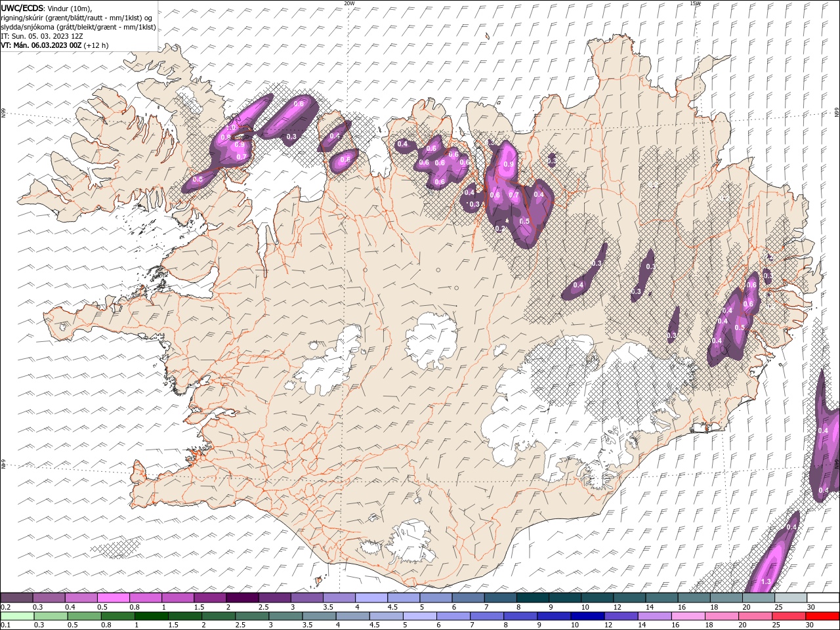Pick the 0.8 swatch in the upper legend row
This screenshot has width=840, height=630.
click(x=145, y=598)
